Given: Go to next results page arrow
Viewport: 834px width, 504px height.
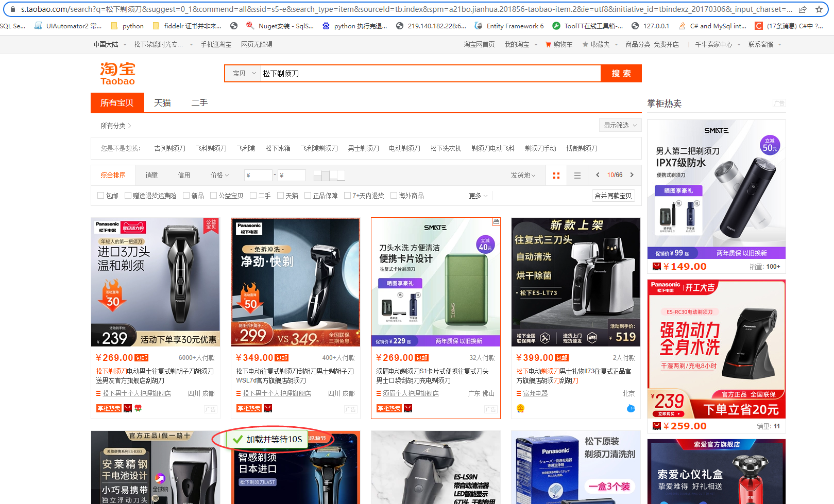Looking at the screenshot, I should [632, 175].
